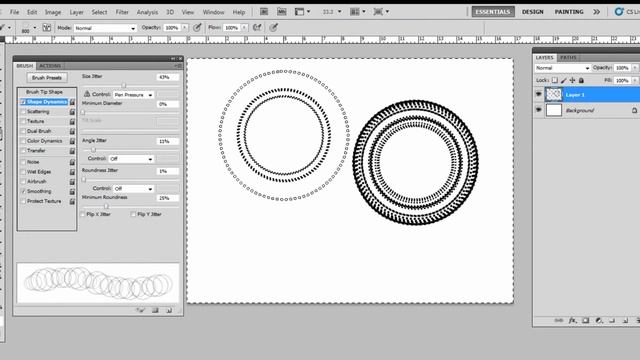Enable the Scattering checkbox

tap(23, 111)
